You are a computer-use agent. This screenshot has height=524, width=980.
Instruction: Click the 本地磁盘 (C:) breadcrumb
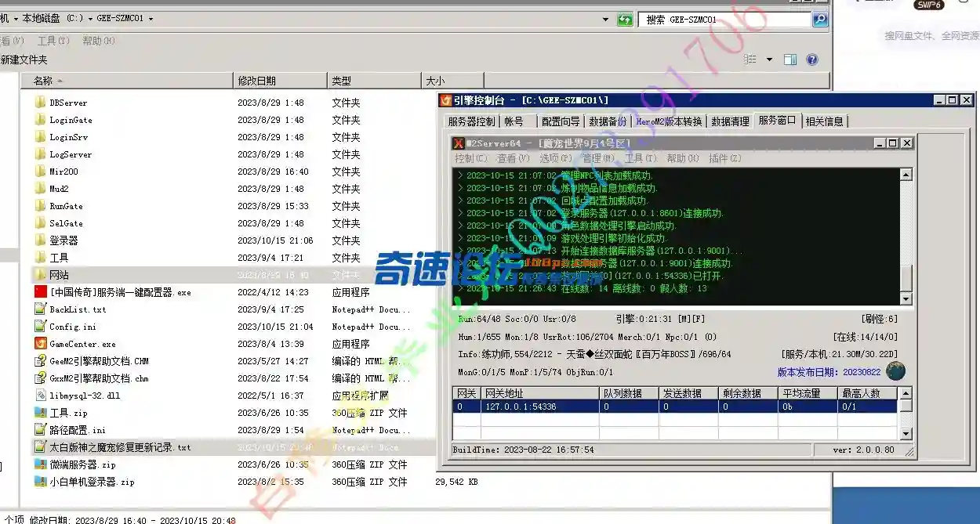52,19
